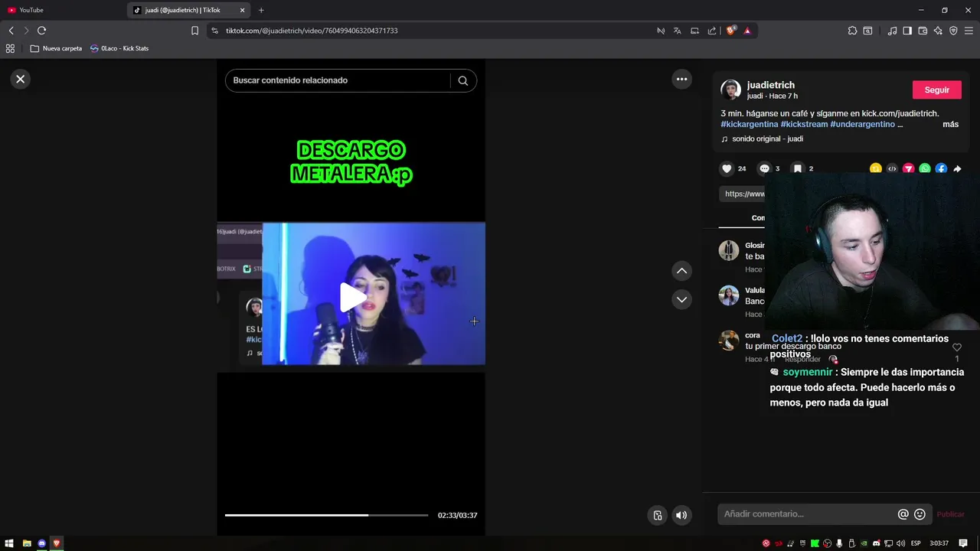Open juadietrich profile avatar

pos(730,90)
